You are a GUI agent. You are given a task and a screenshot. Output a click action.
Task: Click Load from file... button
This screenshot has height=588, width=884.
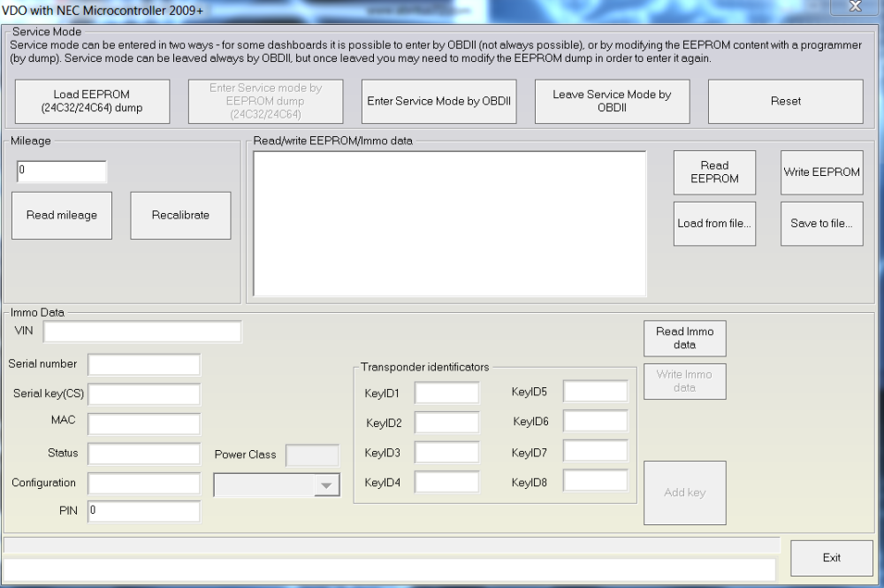tap(714, 224)
